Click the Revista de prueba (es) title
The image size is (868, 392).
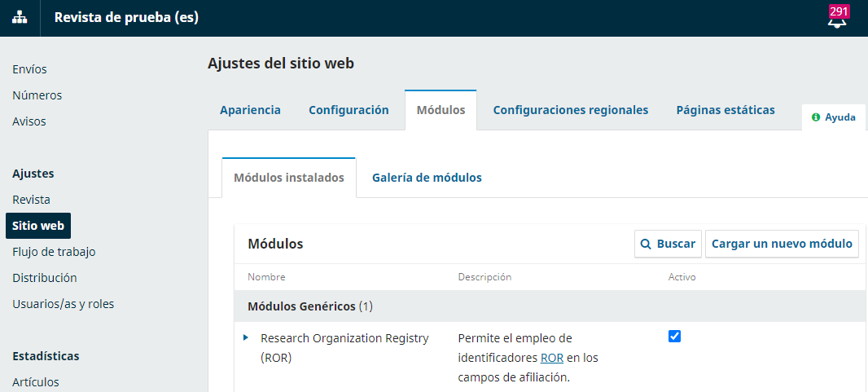click(x=126, y=18)
